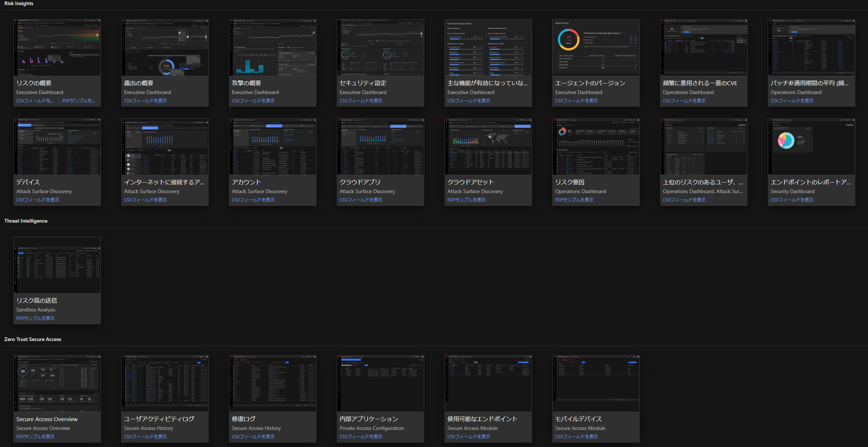868x447 pixels.
Task: Click PDFサンプルを... link under リスクの概要
Action: tap(78, 101)
